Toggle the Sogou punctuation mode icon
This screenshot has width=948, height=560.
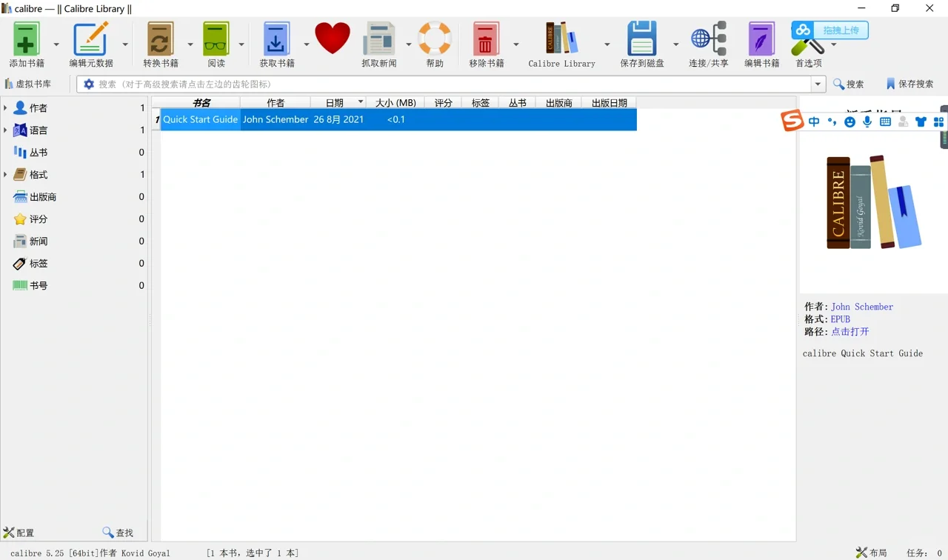tap(832, 121)
